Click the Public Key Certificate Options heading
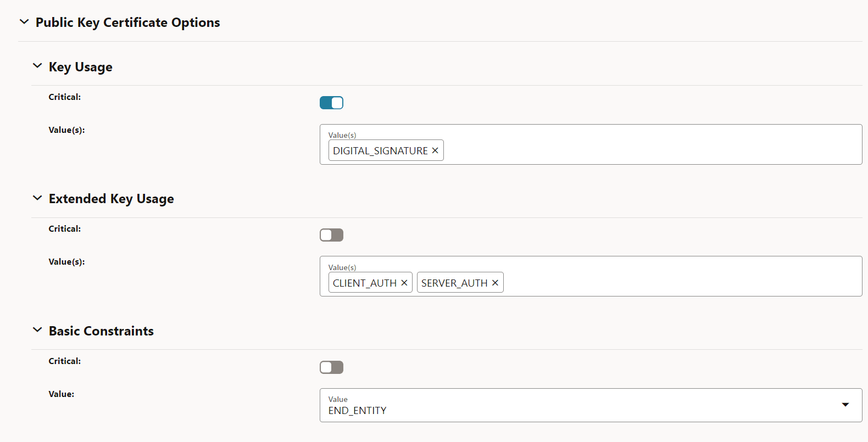The height and width of the screenshot is (442, 868). coord(127,23)
